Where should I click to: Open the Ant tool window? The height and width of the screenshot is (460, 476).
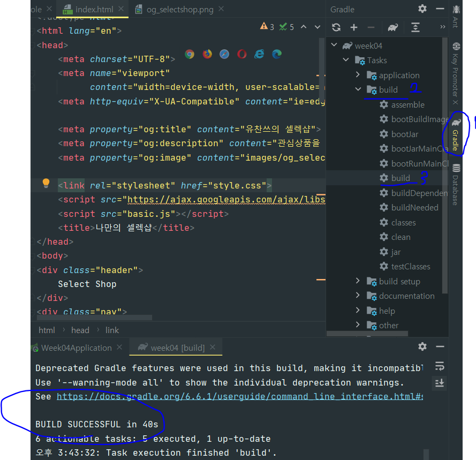click(456, 17)
